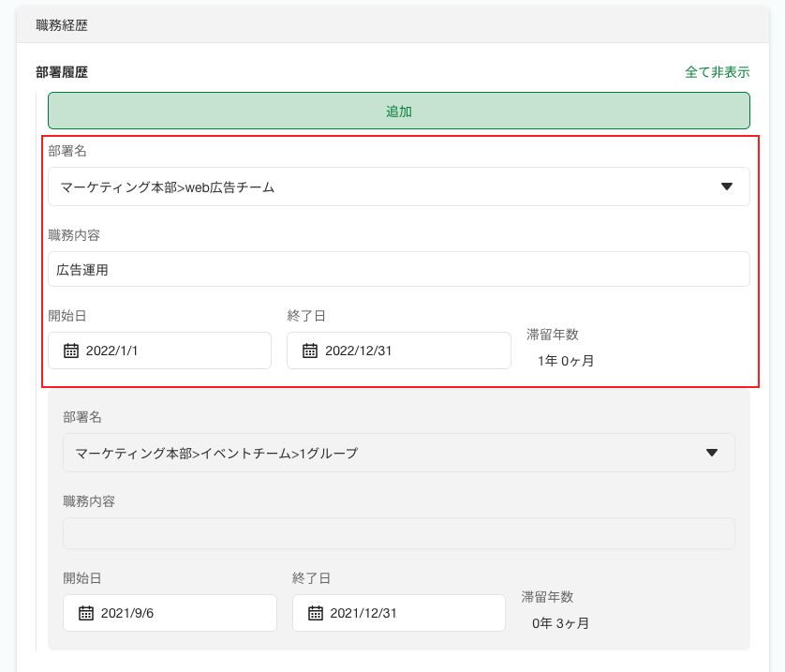Click the 職務経歴 section header

[62, 25]
